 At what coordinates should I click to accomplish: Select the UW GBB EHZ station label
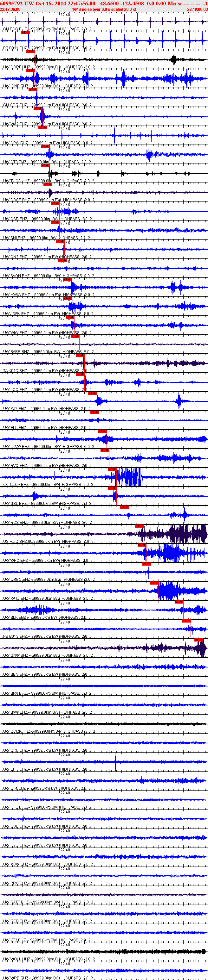tap(47, 827)
